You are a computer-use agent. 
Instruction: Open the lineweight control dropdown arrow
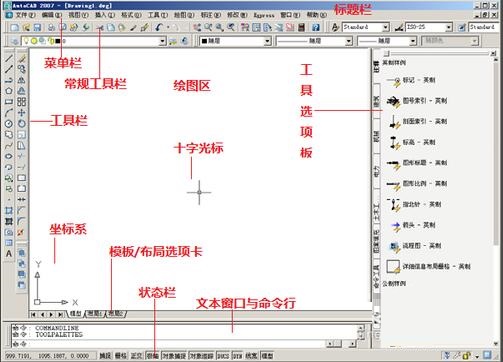[413, 41]
